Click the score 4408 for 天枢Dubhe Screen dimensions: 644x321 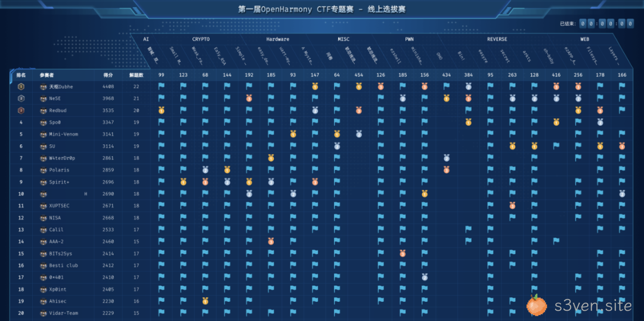pos(109,87)
